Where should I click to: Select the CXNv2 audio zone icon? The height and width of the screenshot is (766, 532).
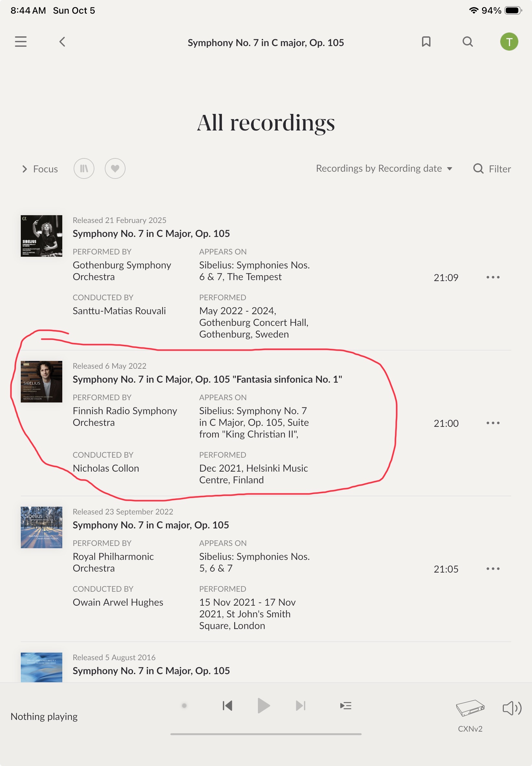click(x=470, y=708)
